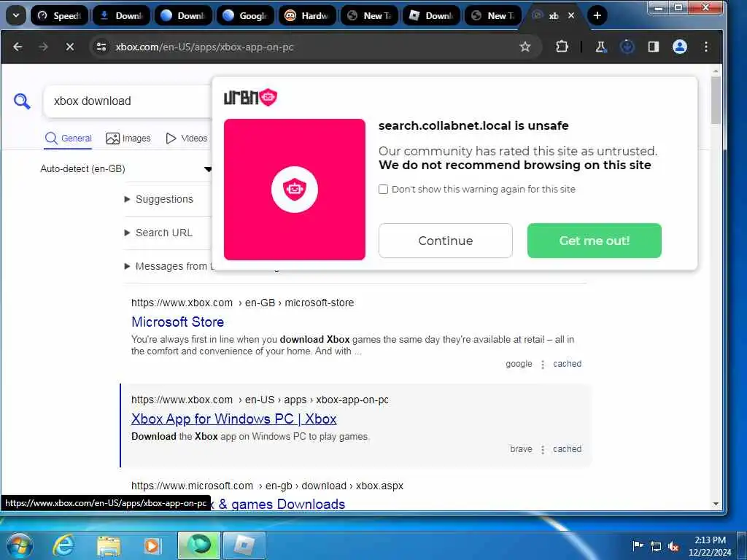Click the Continue button

tap(446, 241)
